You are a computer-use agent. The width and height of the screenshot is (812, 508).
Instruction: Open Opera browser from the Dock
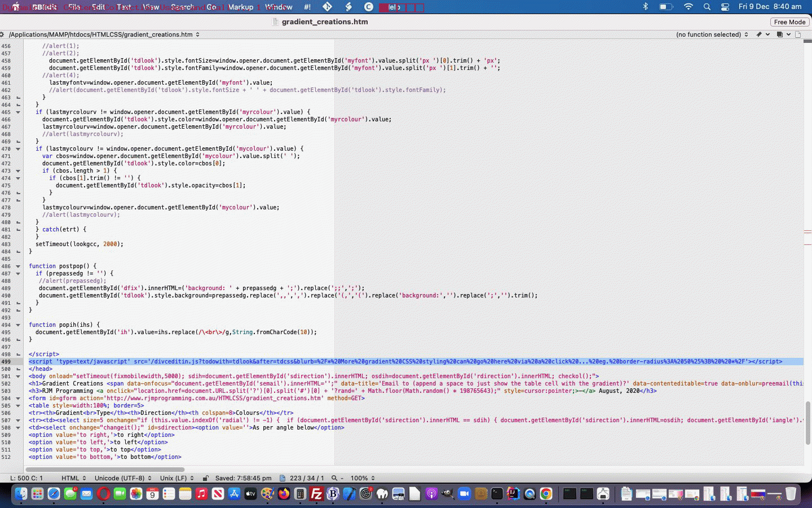(x=103, y=494)
